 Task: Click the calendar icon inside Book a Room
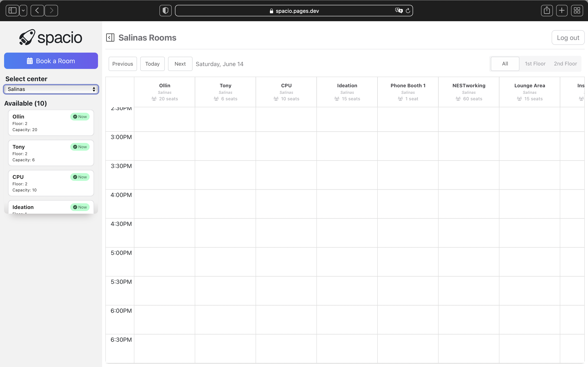coord(30,61)
